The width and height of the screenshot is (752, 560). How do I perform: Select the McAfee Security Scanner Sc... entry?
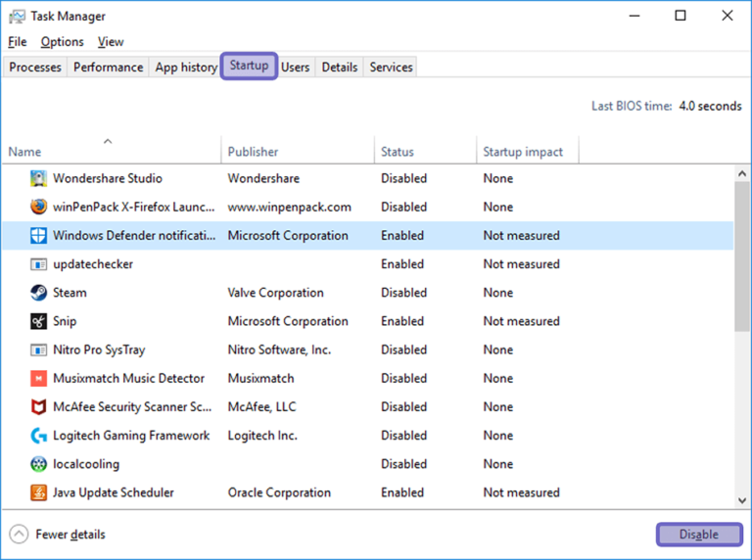point(132,407)
